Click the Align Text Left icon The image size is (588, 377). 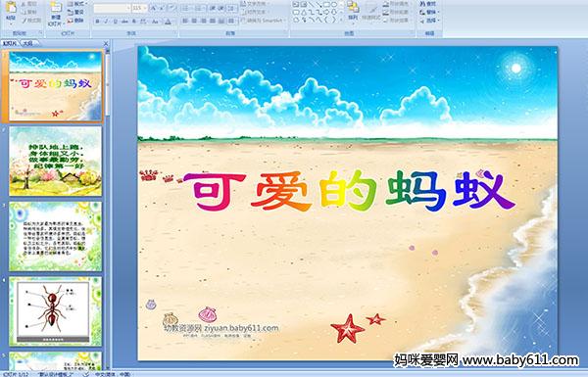tap(185, 21)
